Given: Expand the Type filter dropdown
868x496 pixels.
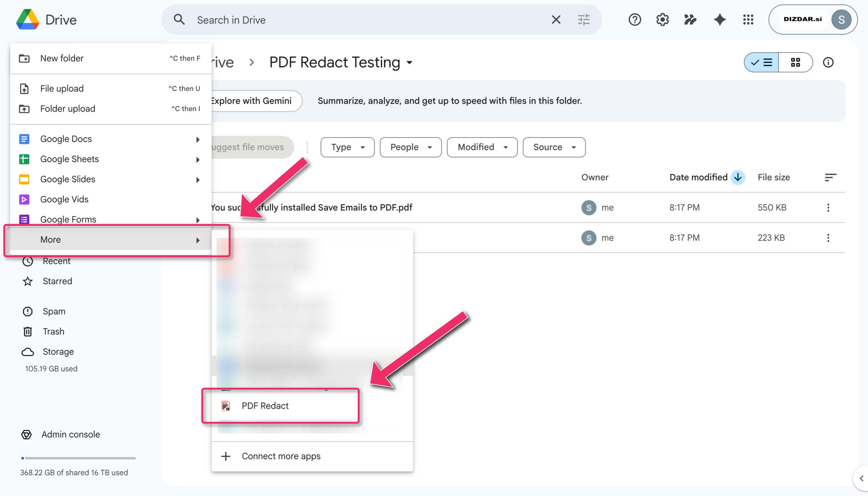Looking at the screenshot, I should click(347, 147).
